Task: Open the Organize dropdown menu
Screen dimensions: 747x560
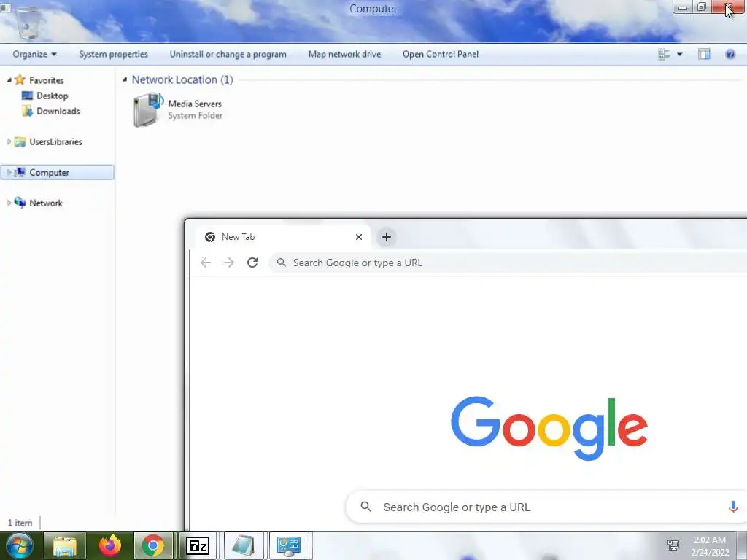Action: tap(34, 54)
